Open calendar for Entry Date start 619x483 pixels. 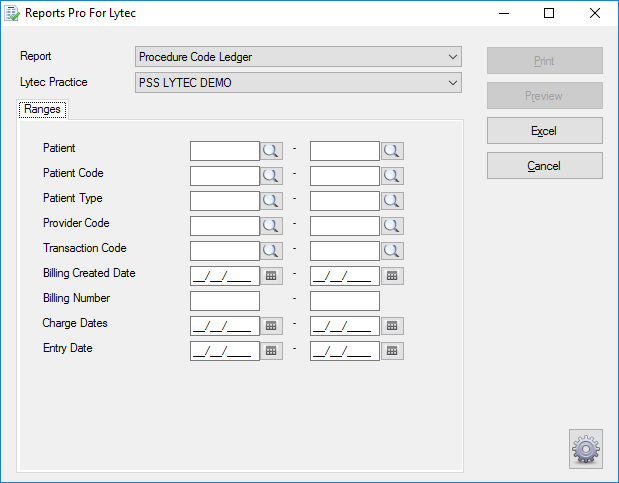271,351
